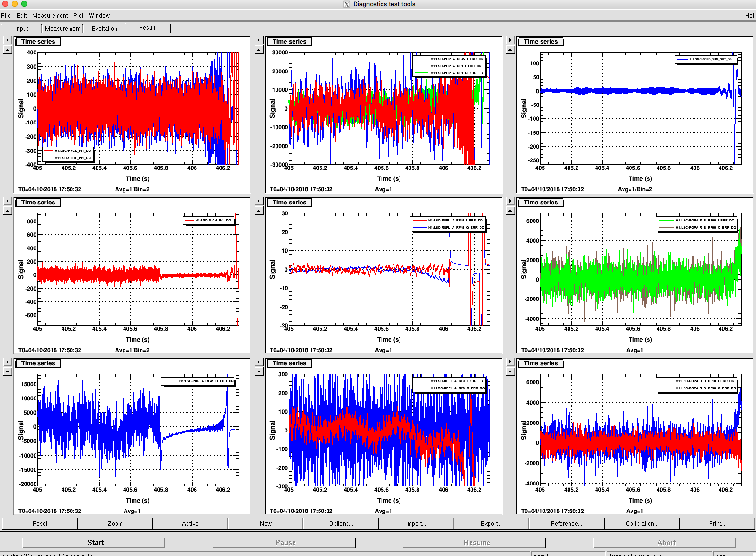This screenshot has width=756, height=556.
Task: Click right-arrow icon beside bottom-right POPAIR_B RF18 plot
Action: [510, 362]
